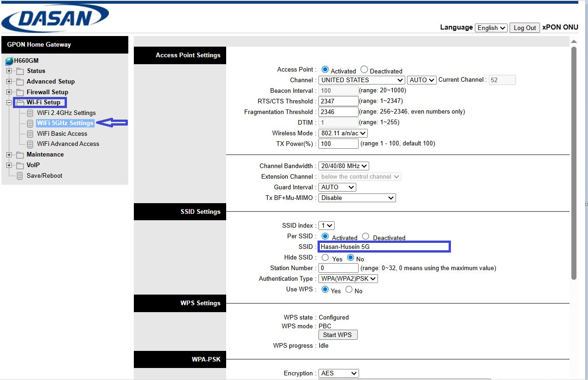Screen dimensions: 588x380
Task: Click the H660GM globe icon
Action: [x=9, y=61]
